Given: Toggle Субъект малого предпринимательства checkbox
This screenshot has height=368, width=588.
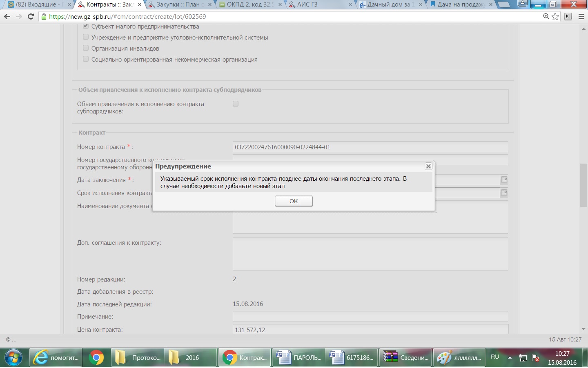Looking at the screenshot, I should click(86, 26).
